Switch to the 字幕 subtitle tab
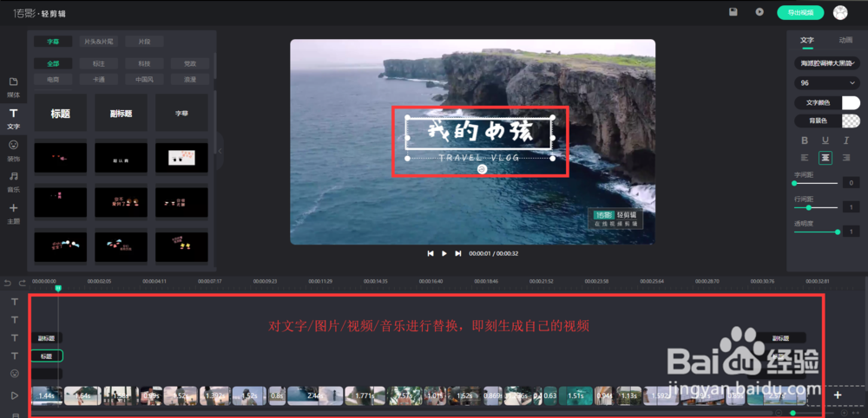The width and height of the screenshot is (868, 418). pyautogui.click(x=53, y=42)
